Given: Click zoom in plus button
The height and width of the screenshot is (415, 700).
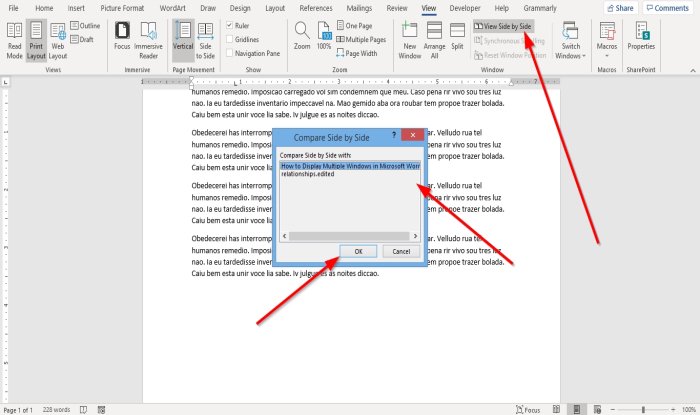Looking at the screenshot, I should (673, 410).
